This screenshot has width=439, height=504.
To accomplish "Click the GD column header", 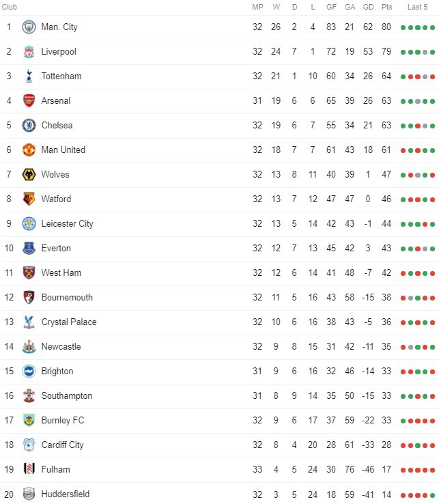I will tap(368, 7).
